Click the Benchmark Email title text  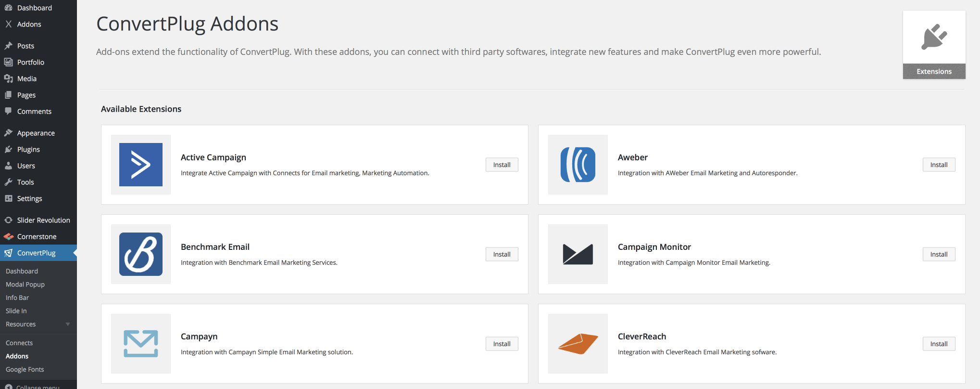click(x=215, y=247)
